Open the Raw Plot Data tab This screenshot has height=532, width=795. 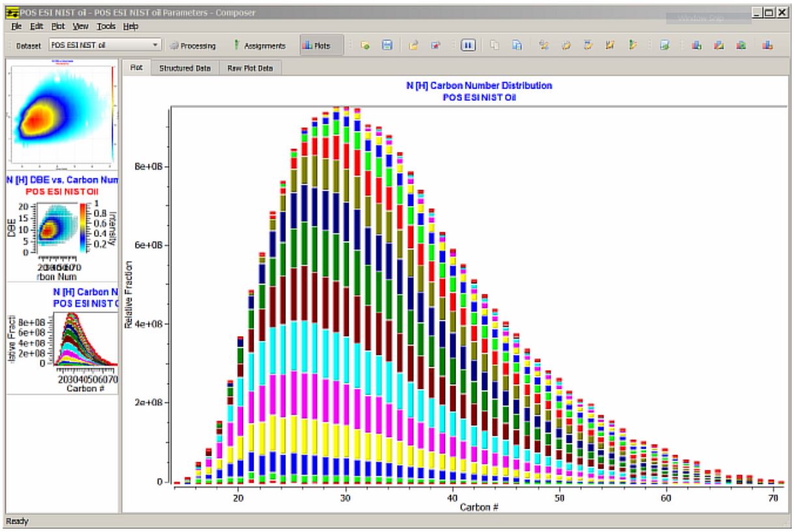pos(250,68)
